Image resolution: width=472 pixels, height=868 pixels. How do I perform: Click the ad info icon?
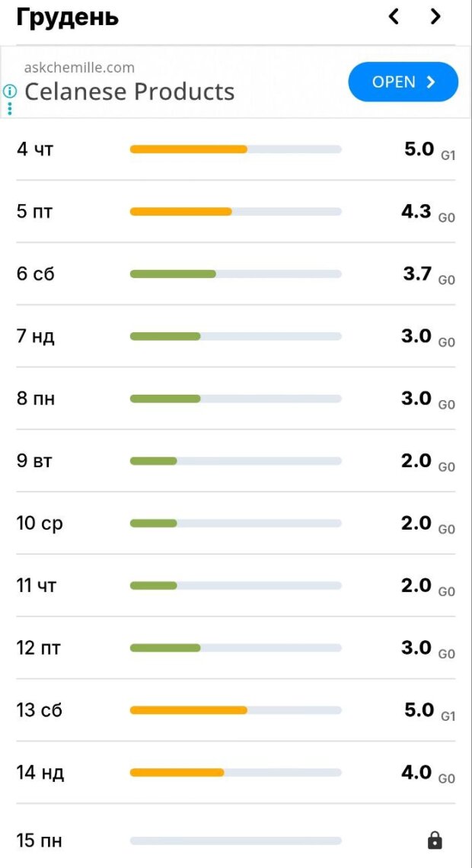coord(10,91)
